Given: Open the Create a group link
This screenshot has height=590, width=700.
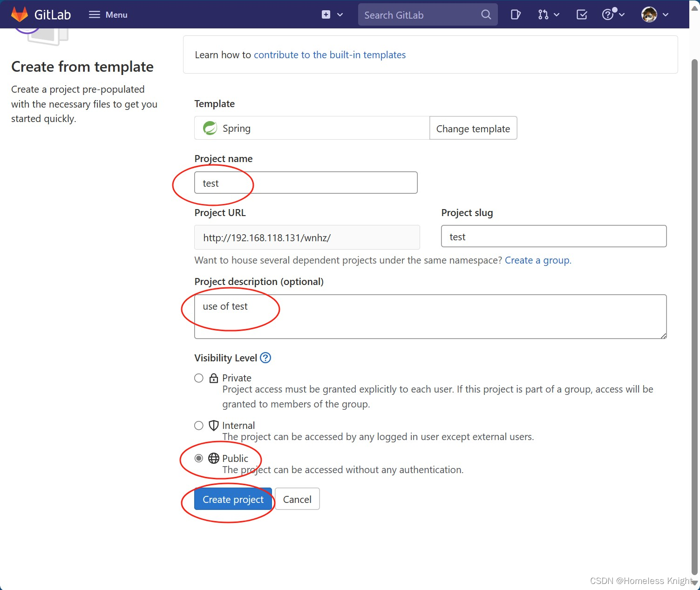Looking at the screenshot, I should point(538,260).
